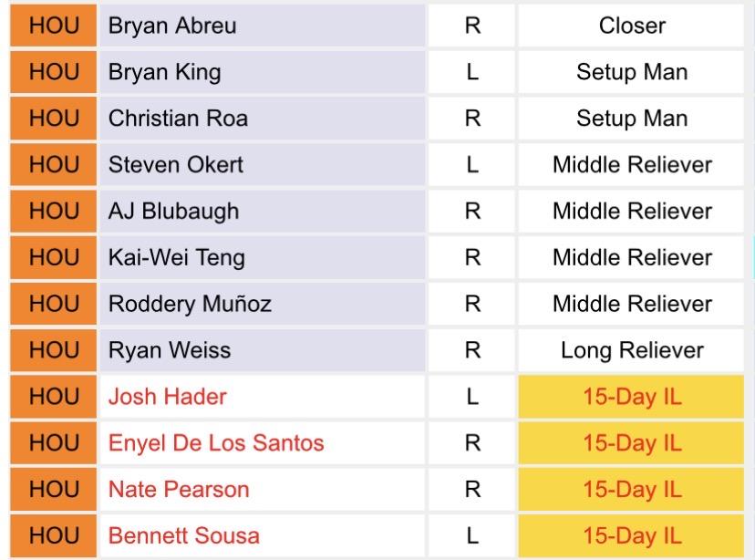
Task: Open Bryan Abreu's player name link
Action: (172, 26)
